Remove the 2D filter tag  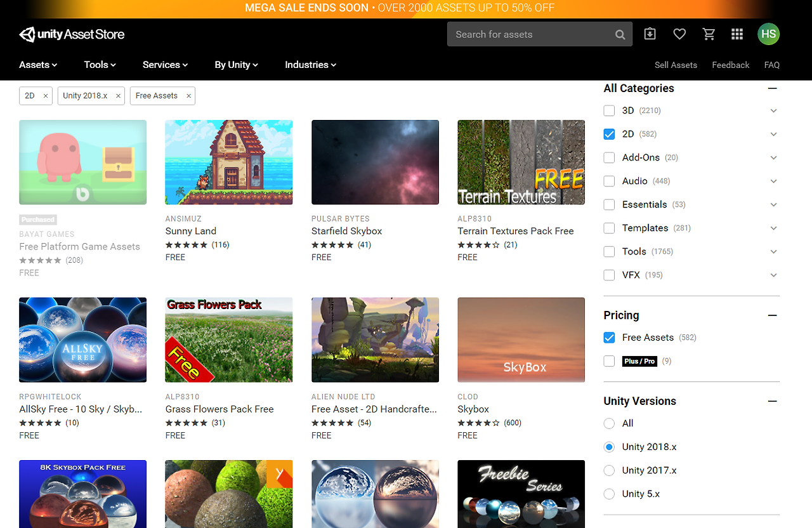tap(46, 96)
